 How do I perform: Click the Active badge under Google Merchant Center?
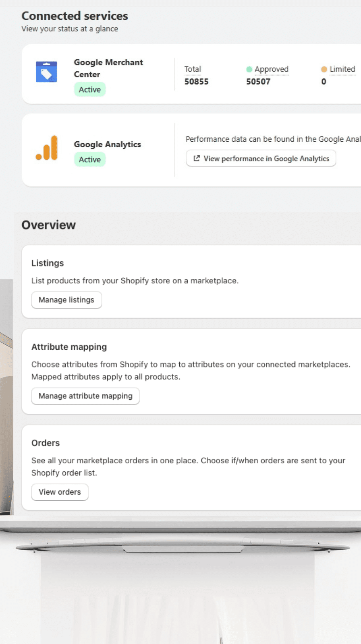click(x=89, y=89)
